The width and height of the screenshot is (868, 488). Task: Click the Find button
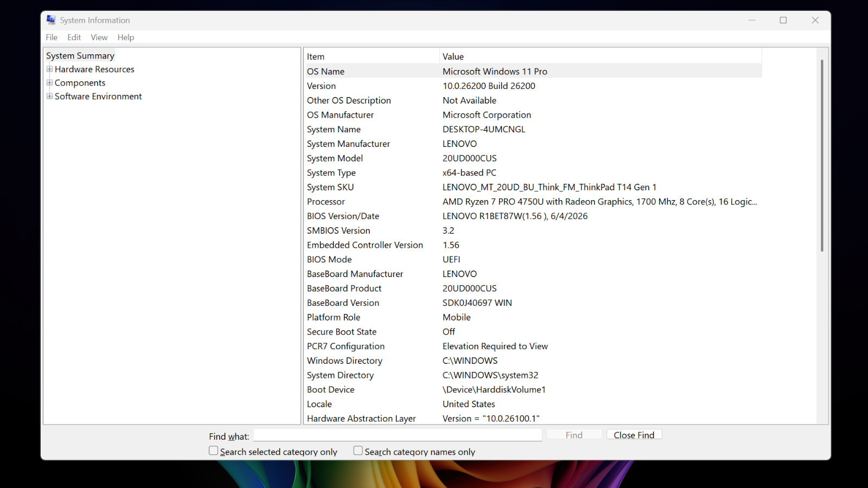pos(574,435)
